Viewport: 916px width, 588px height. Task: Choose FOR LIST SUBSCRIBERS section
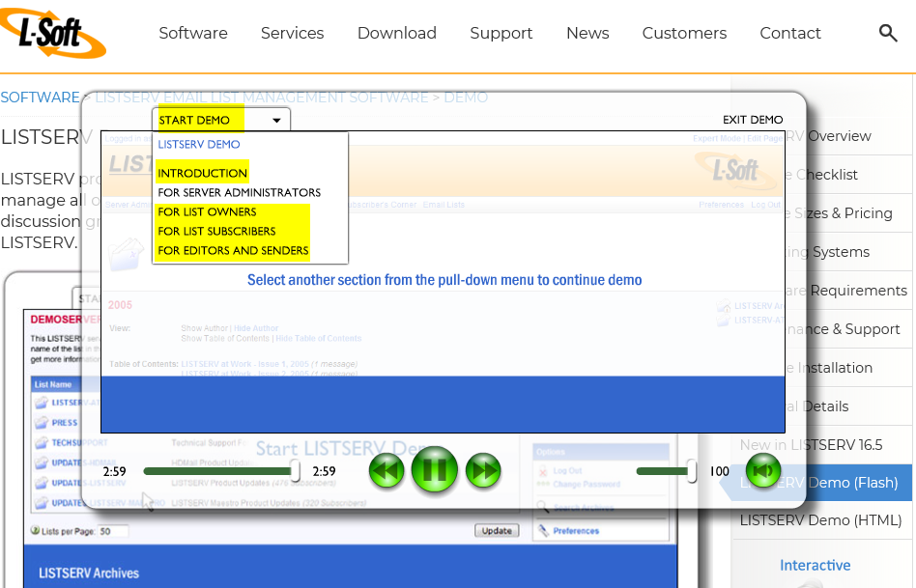tap(216, 231)
